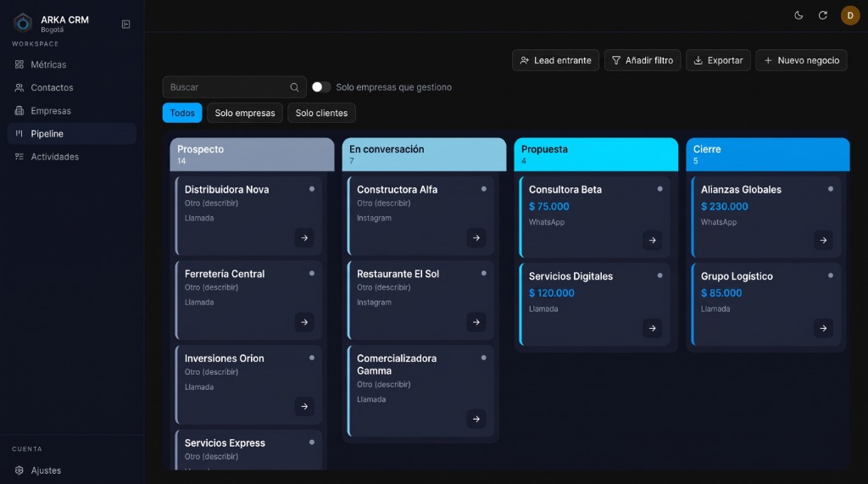Open the Distribuidora Nova card title

click(x=227, y=189)
